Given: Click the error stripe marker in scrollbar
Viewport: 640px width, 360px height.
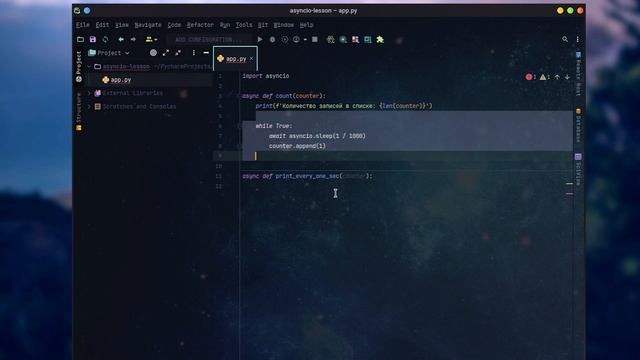Looking at the screenshot, I should (x=569, y=193).
